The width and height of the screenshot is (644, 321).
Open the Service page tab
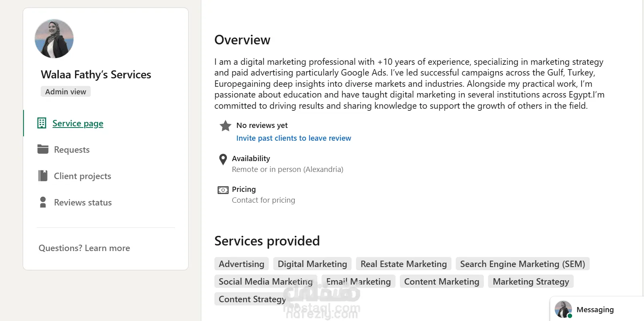pos(78,124)
